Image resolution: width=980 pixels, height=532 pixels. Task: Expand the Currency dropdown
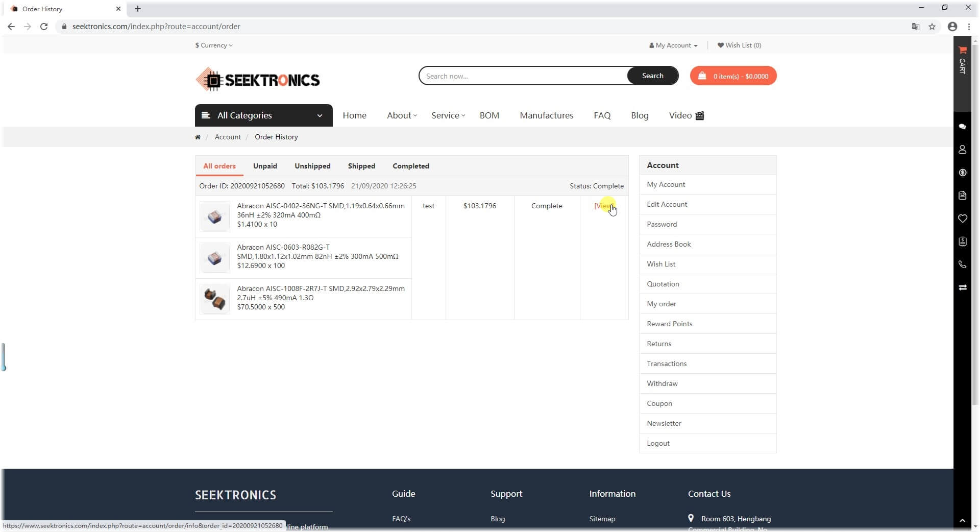coord(214,45)
